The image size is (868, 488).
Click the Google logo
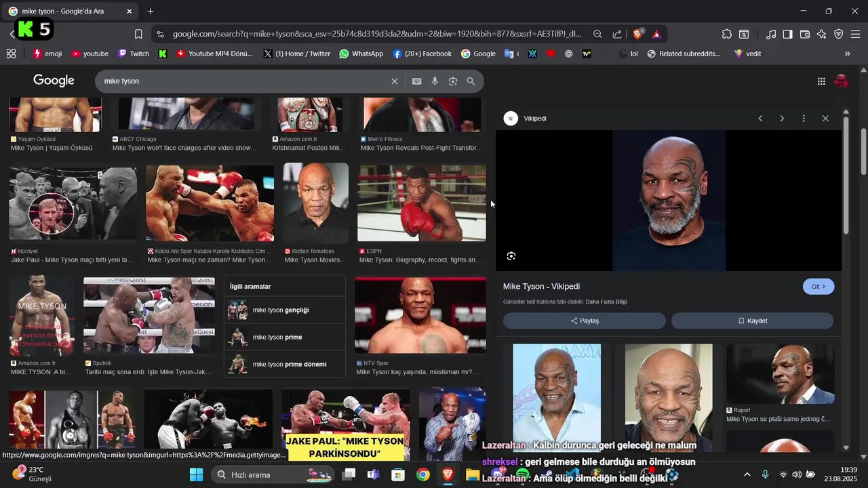pyautogui.click(x=54, y=81)
